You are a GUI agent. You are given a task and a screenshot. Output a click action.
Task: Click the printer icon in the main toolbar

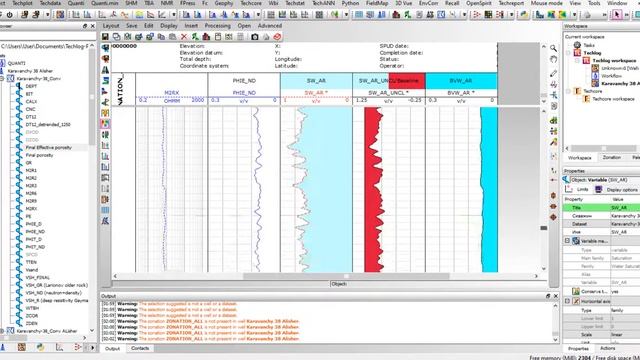(x=587, y=15)
